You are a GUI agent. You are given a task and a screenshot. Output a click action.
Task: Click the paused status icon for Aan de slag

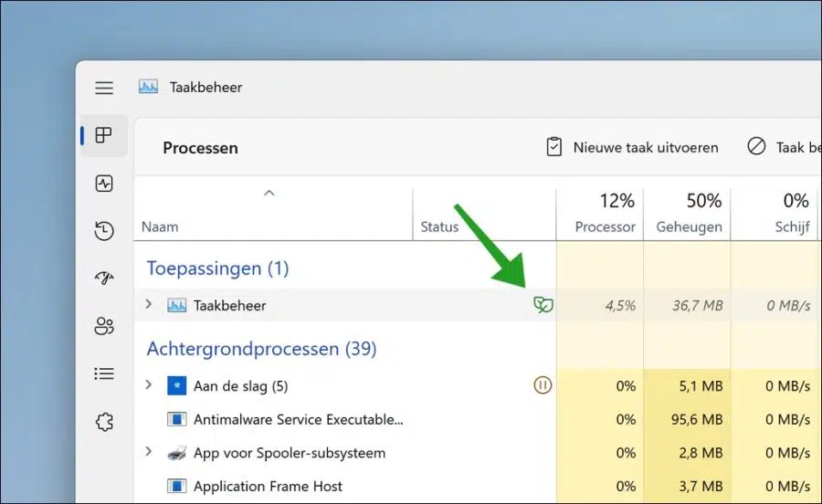543,385
